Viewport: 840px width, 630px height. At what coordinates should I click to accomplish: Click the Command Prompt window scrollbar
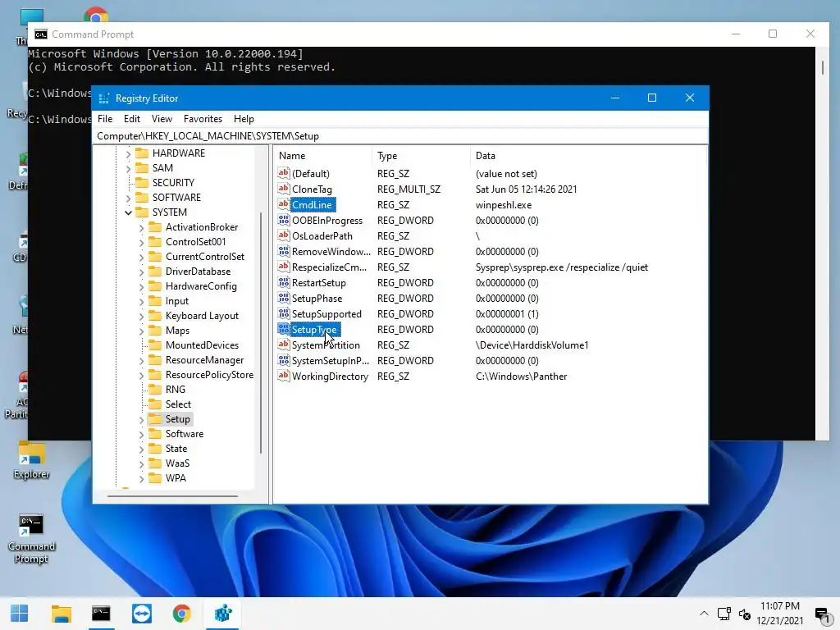(x=823, y=68)
